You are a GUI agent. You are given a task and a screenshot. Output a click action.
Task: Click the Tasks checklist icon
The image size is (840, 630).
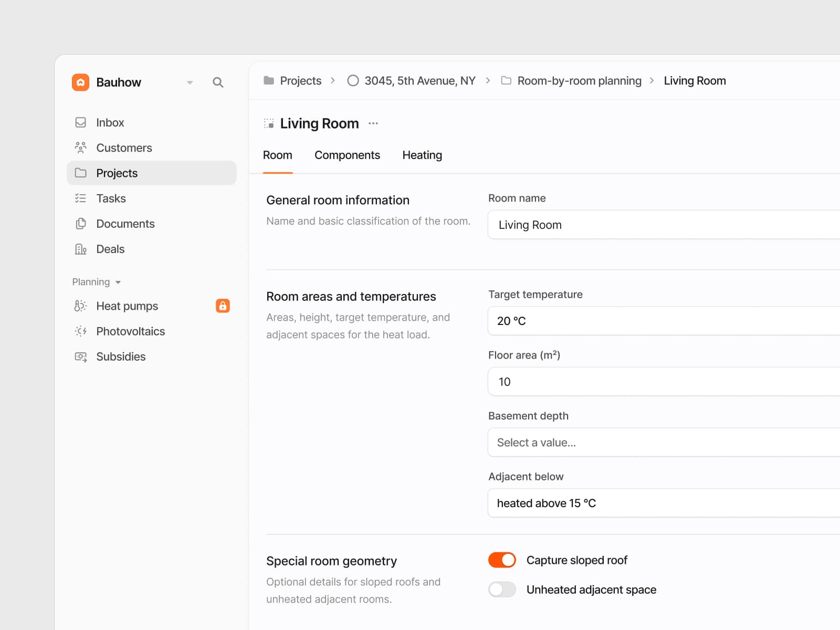(x=80, y=198)
